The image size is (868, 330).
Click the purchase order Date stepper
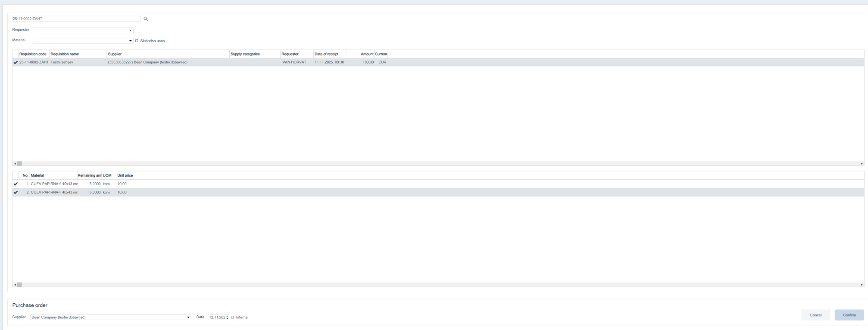tap(227, 318)
